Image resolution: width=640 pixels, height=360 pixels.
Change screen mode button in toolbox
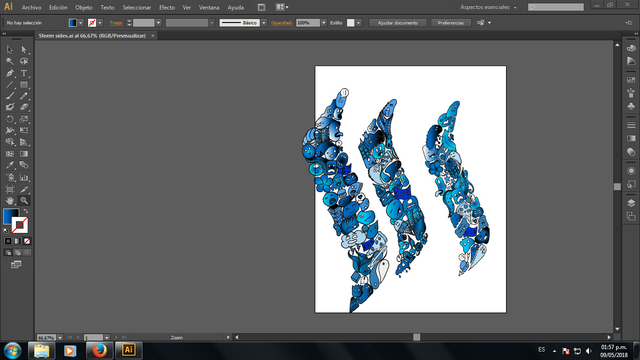point(16,265)
